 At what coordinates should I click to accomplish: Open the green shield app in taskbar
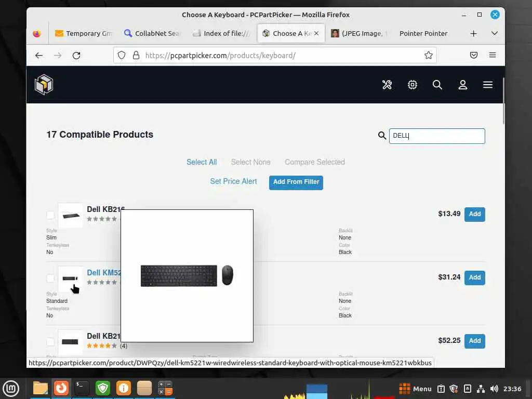103,389
